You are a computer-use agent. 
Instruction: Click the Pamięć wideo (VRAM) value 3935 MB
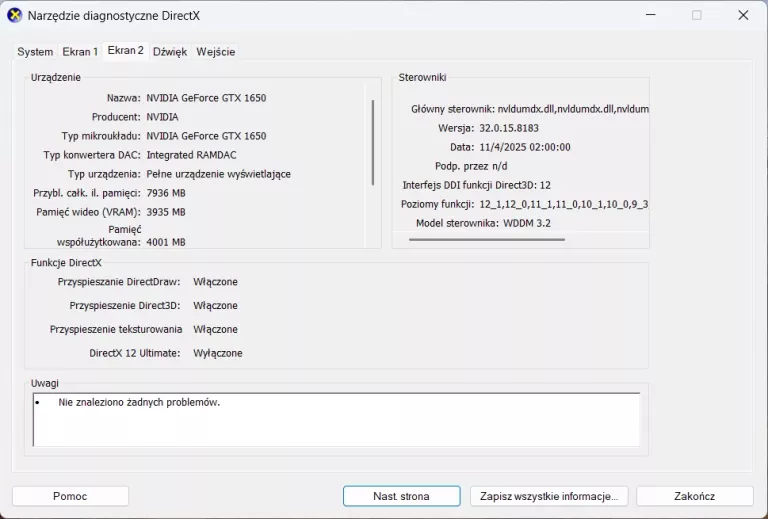click(x=166, y=212)
